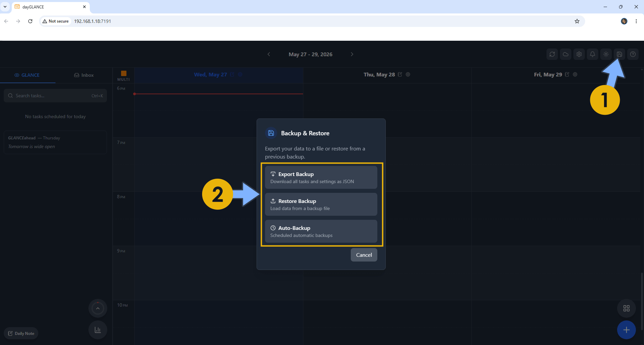Viewport: 644px width, 345px height.
Task: Click the browser back arrow
Action: coord(6,21)
